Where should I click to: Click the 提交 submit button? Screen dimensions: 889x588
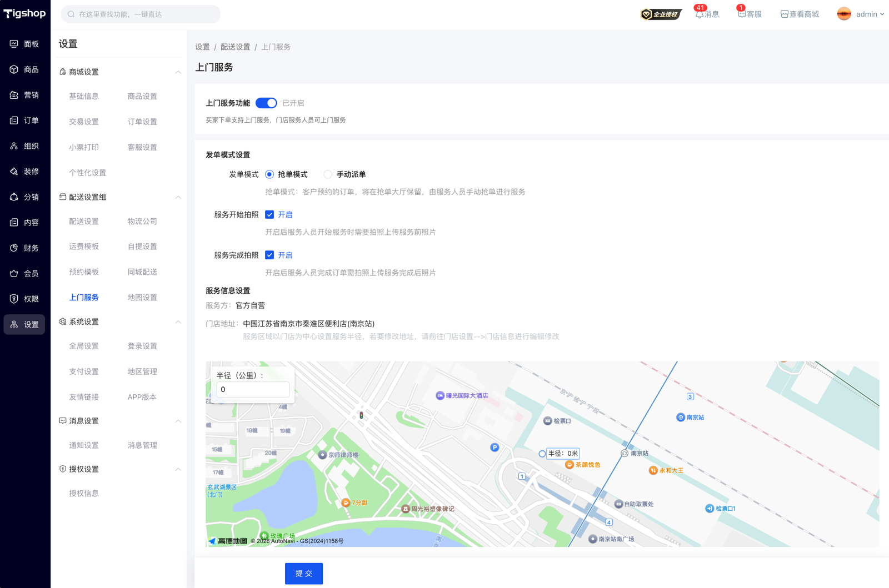pyautogui.click(x=303, y=574)
